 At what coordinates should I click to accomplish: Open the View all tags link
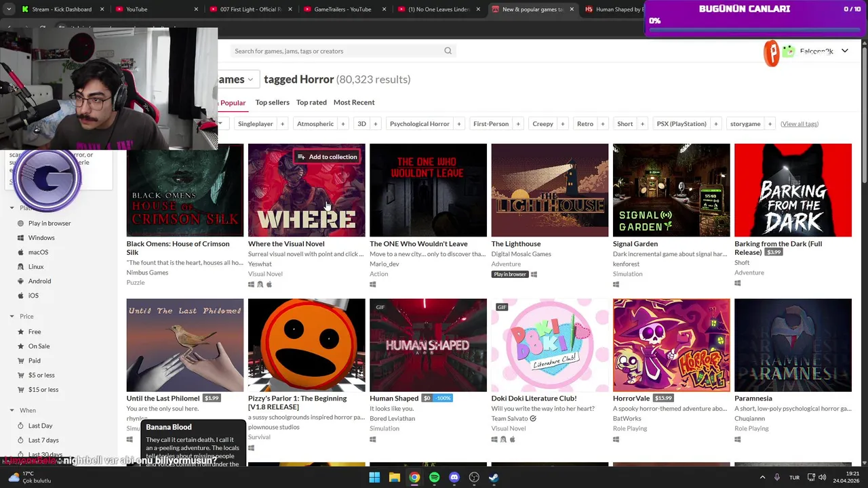click(800, 124)
